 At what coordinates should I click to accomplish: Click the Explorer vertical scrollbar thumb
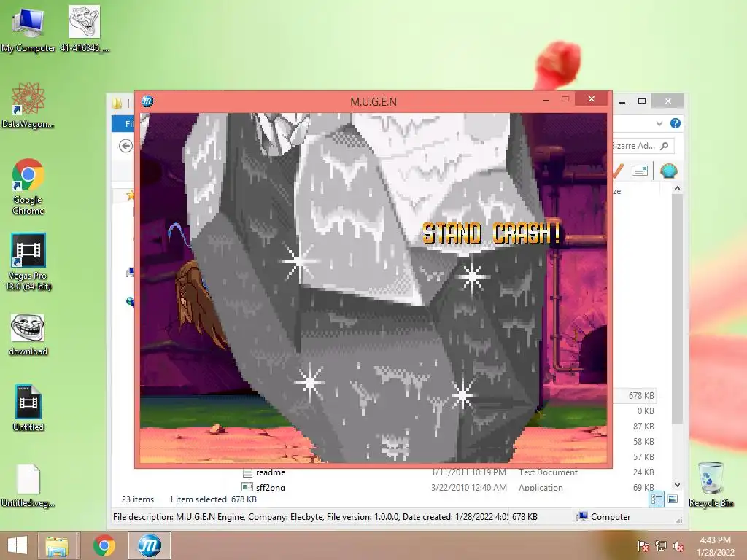click(x=677, y=308)
